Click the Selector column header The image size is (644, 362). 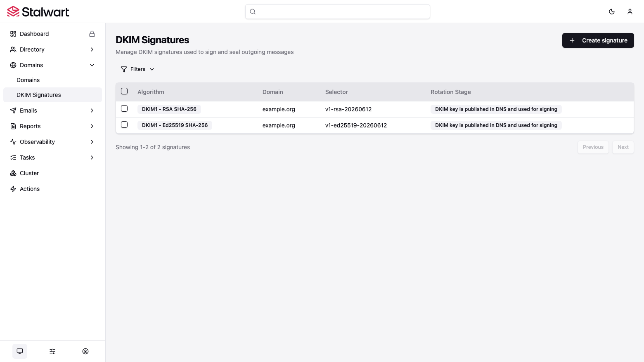tap(336, 92)
